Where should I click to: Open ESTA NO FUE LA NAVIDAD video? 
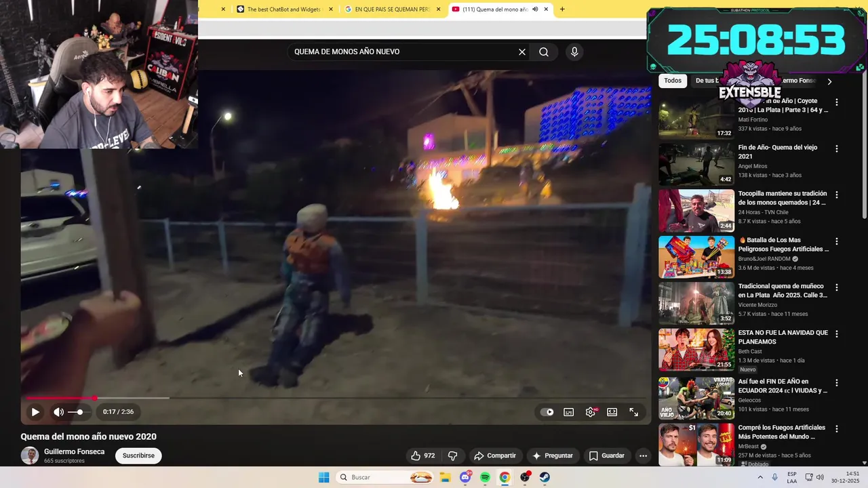(783, 337)
